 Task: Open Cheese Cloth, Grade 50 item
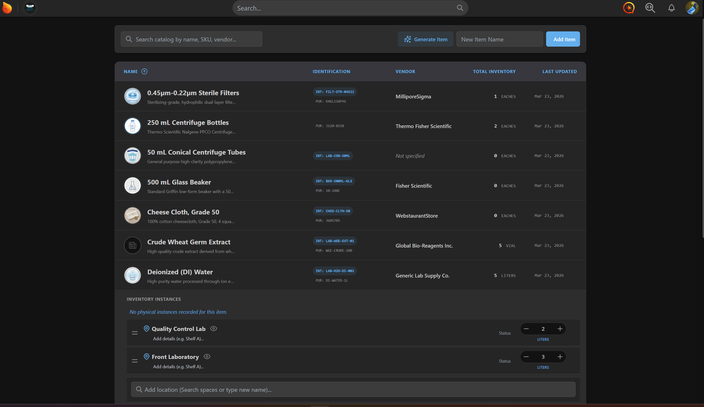pyautogui.click(x=183, y=212)
